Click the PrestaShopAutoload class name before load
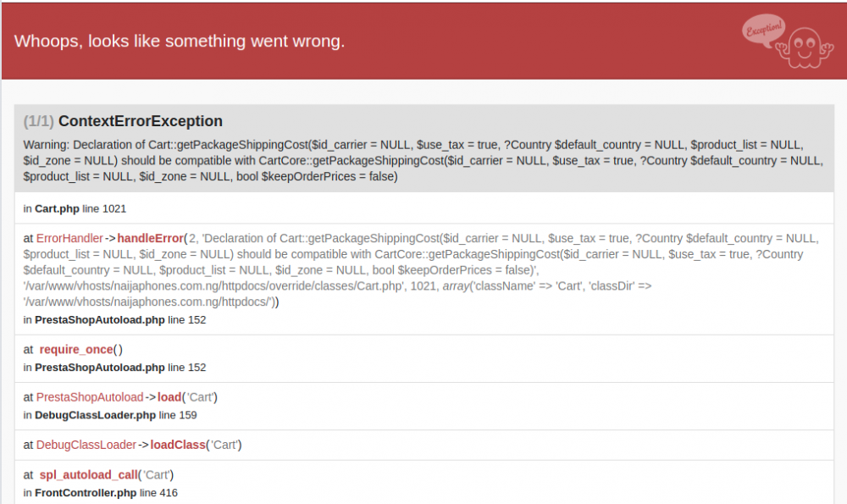Viewport: 847px width, 504px height. (x=90, y=397)
